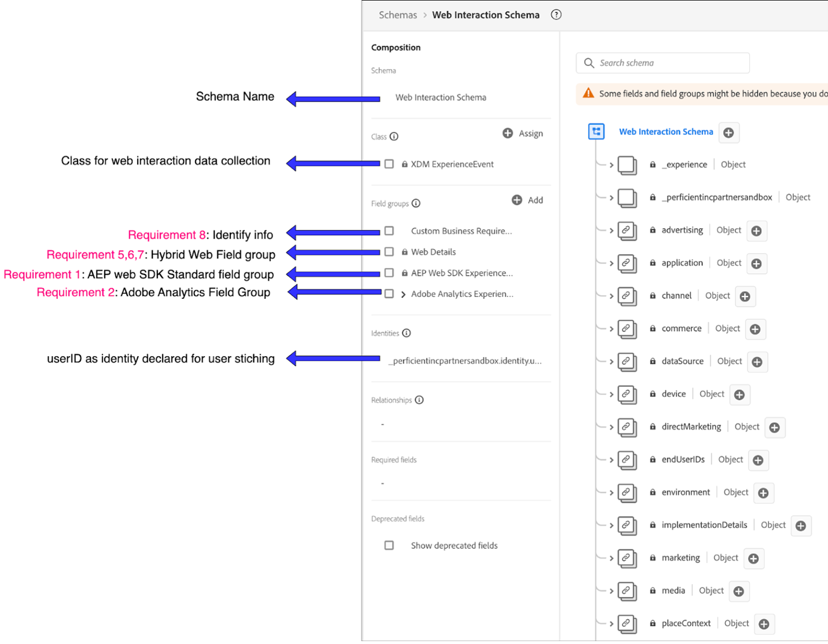Enable Show deprecated fields checkbox
This screenshot has width=828, height=644.
tap(389, 546)
